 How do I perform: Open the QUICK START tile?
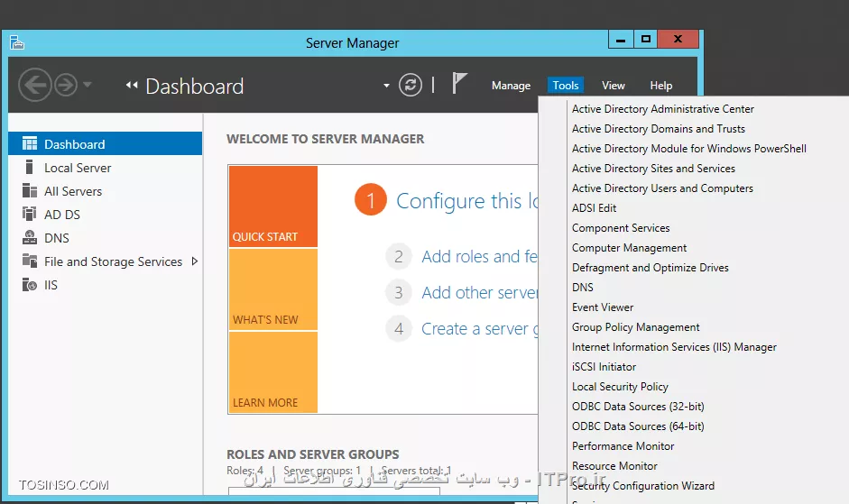(272, 206)
